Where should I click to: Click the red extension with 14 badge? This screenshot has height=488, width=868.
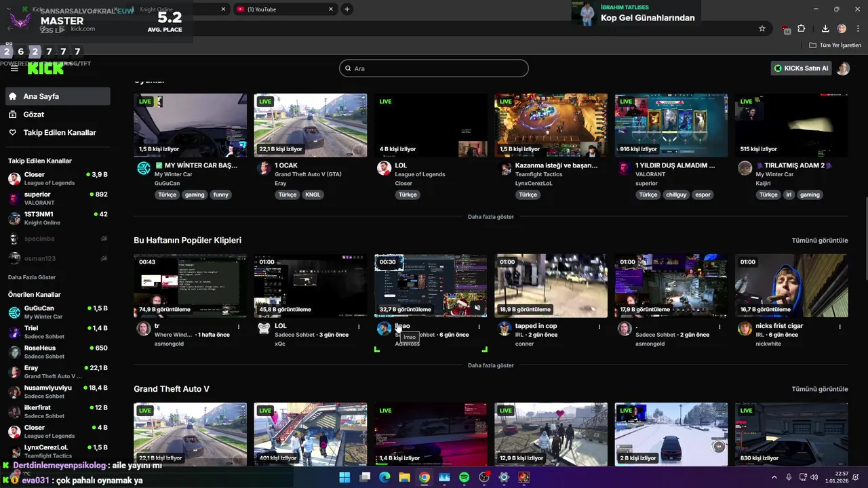coord(786,29)
